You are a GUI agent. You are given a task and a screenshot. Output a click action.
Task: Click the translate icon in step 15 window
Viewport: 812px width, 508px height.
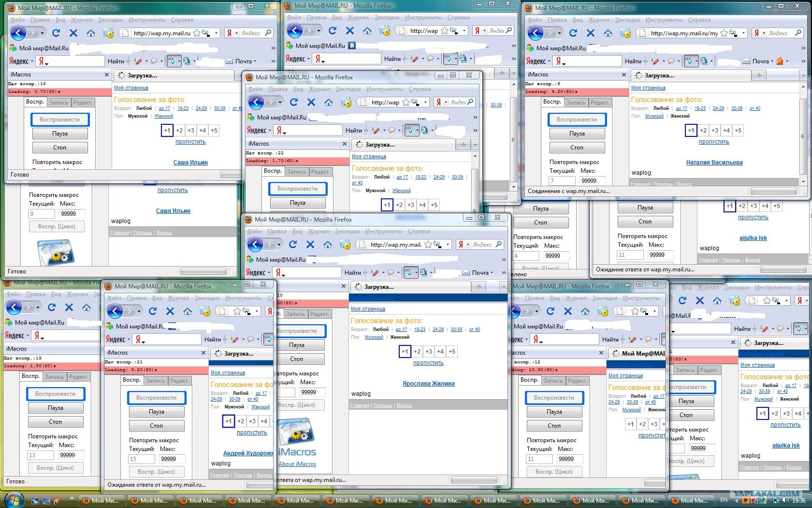click(x=187, y=61)
